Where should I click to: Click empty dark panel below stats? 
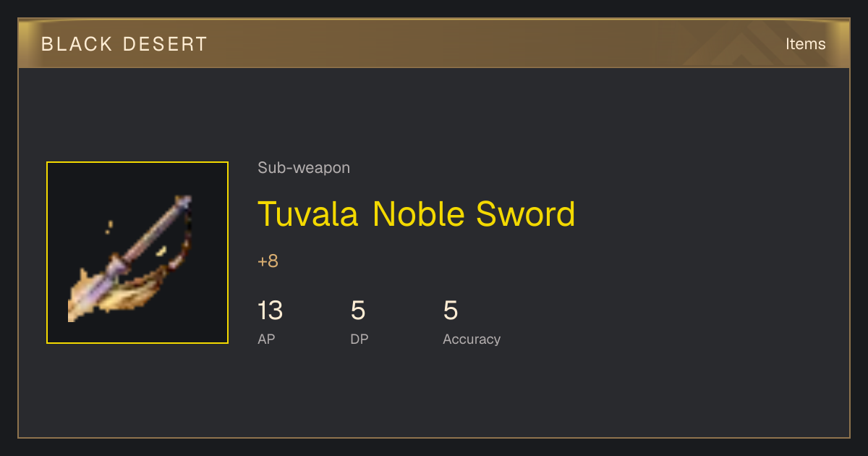(434, 394)
